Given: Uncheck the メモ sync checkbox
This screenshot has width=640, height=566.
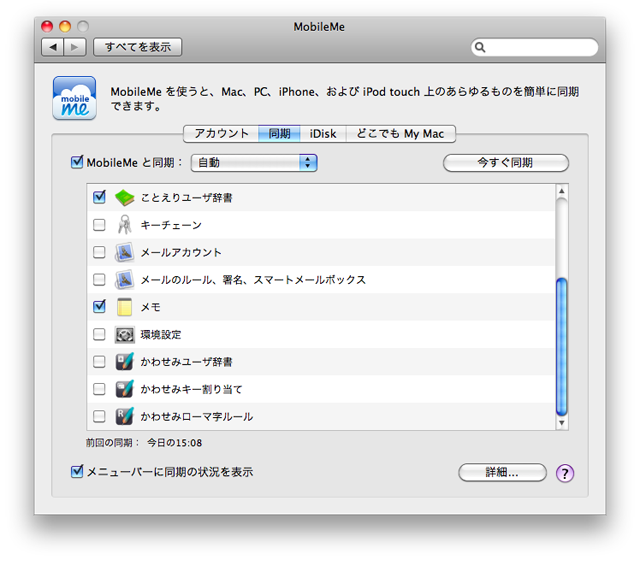Looking at the screenshot, I should tap(99, 306).
